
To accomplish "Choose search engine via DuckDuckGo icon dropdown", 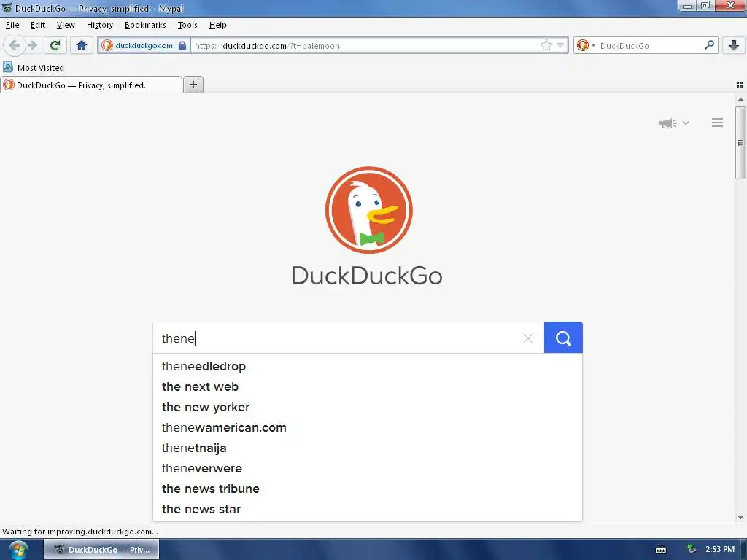I will (586, 46).
